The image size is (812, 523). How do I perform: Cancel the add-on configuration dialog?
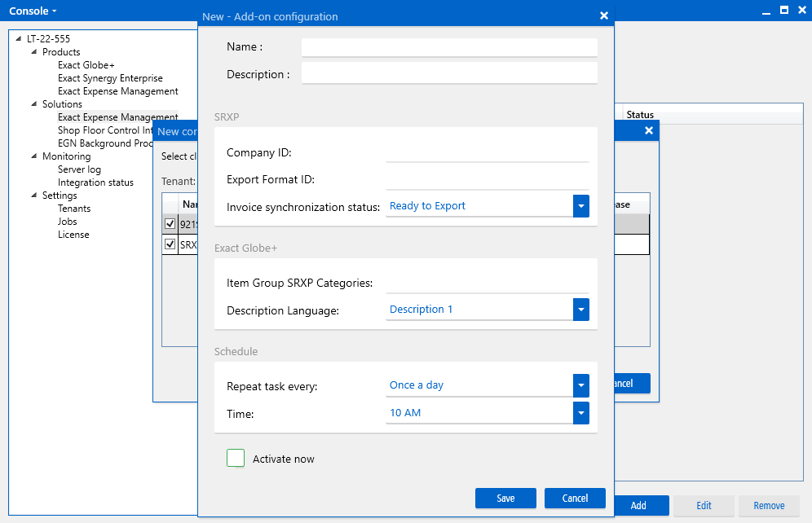click(575, 498)
